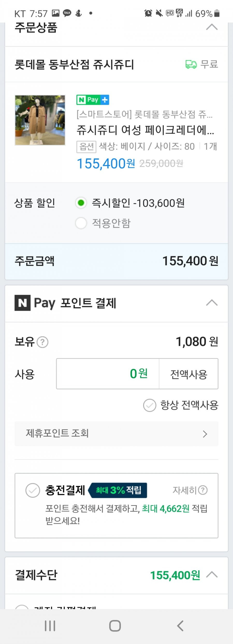The height and width of the screenshot is (644, 233).
Task: Open the 제휴포인트 조회 row
Action: 116,434
